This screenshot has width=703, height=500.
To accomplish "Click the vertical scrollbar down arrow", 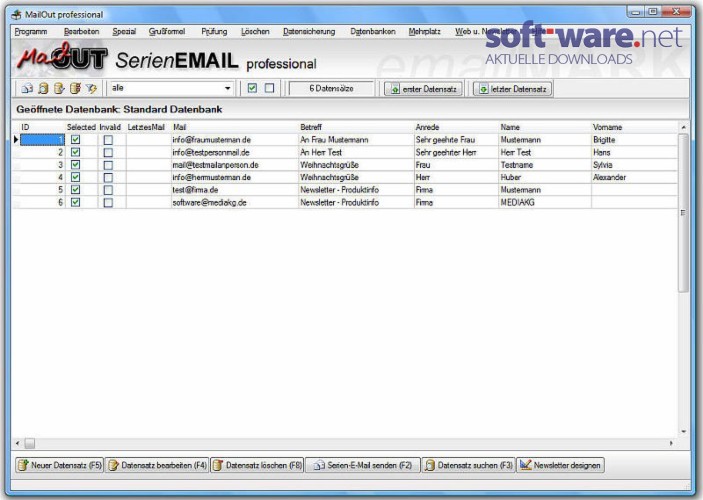I will coord(683,431).
